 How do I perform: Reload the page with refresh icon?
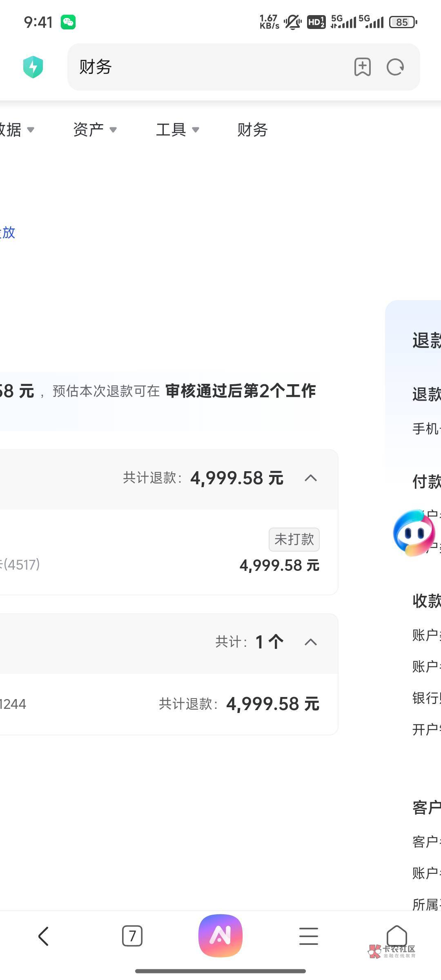tap(395, 67)
